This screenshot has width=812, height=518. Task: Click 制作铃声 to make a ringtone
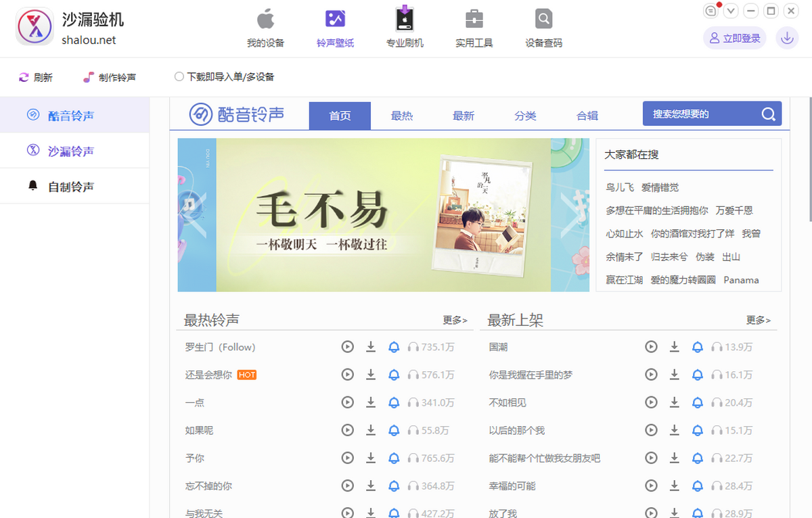point(110,77)
